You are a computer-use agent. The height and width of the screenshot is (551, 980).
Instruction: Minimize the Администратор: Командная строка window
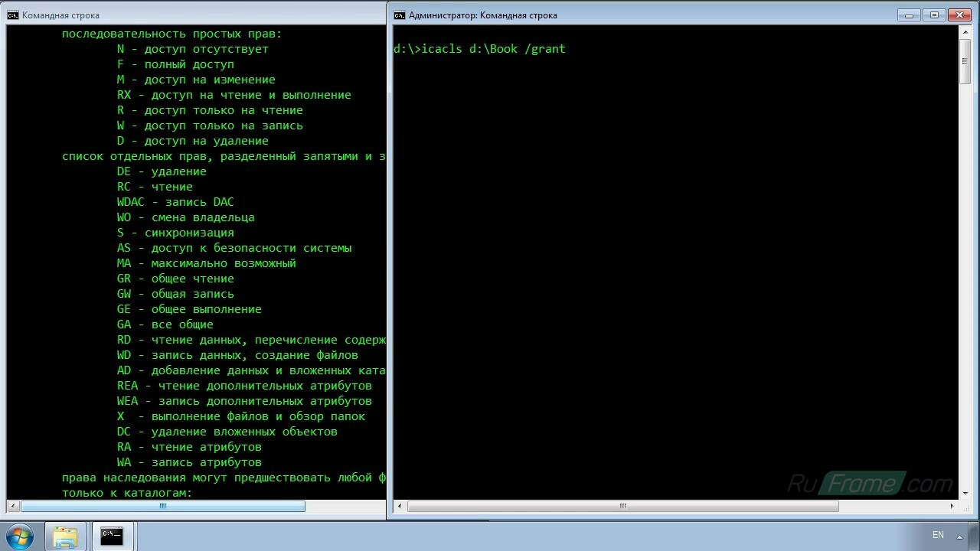click(x=910, y=14)
